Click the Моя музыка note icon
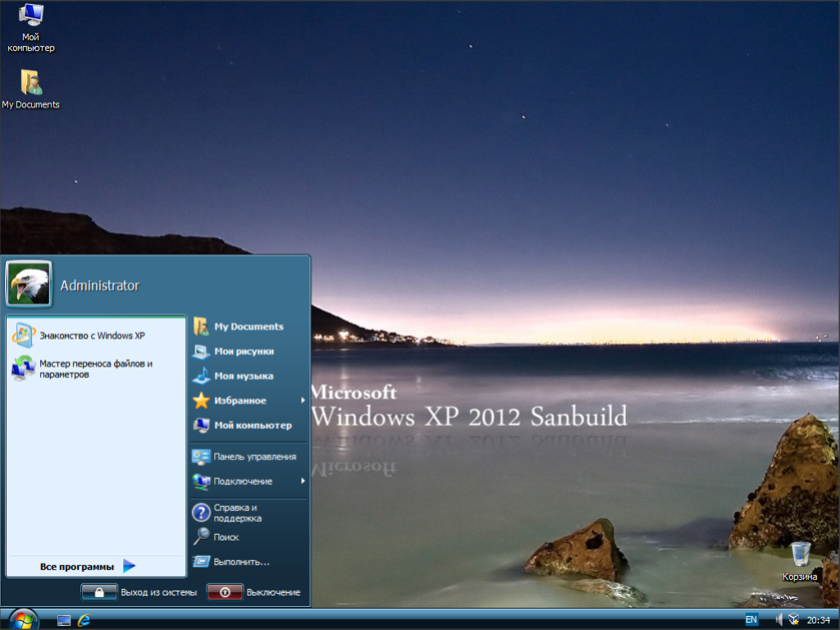The width and height of the screenshot is (840, 630). [x=201, y=376]
